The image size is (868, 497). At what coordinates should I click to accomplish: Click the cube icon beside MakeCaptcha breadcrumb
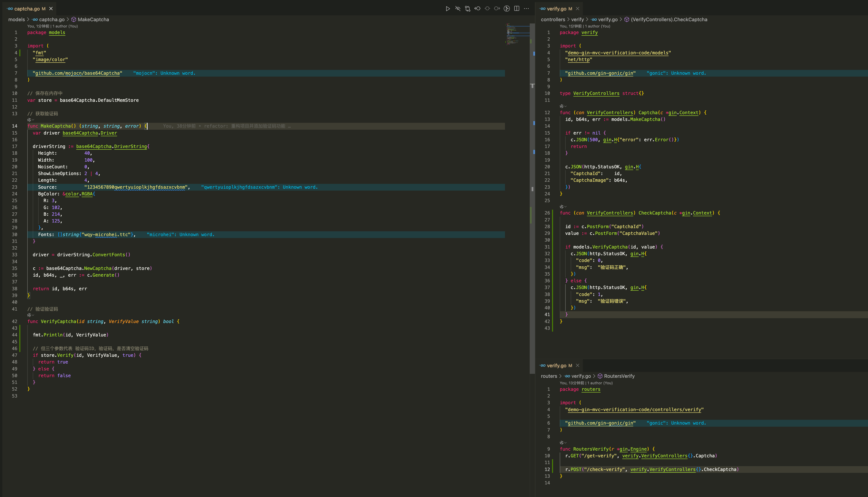(x=74, y=20)
